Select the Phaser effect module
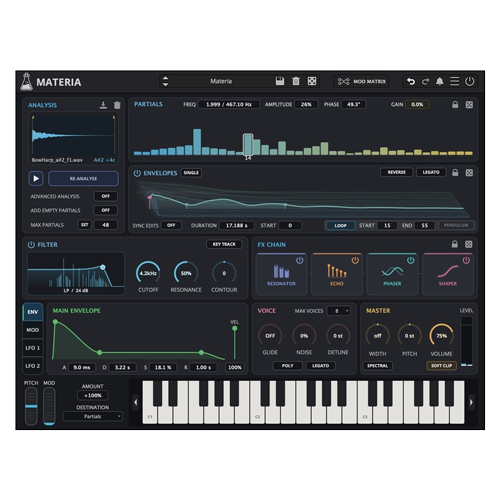 tap(392, 274)
